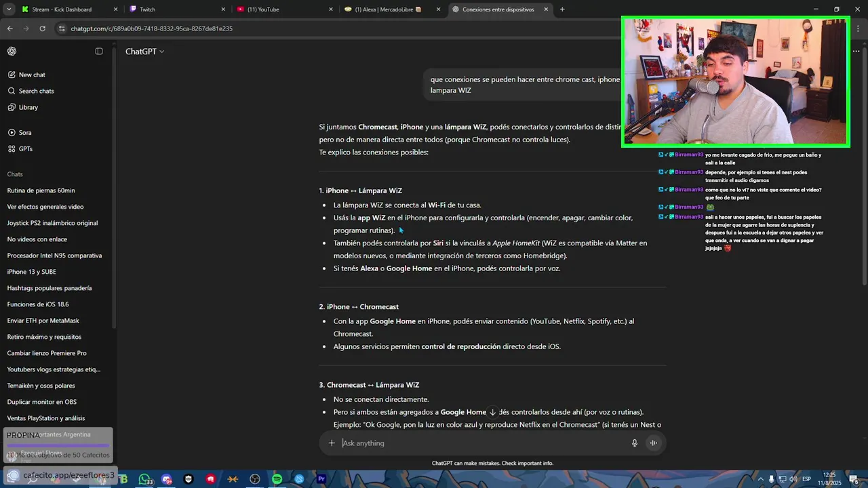Expand the browser tab search dropdown
This screenshot has height=488, width=868.
pos(9,9)
